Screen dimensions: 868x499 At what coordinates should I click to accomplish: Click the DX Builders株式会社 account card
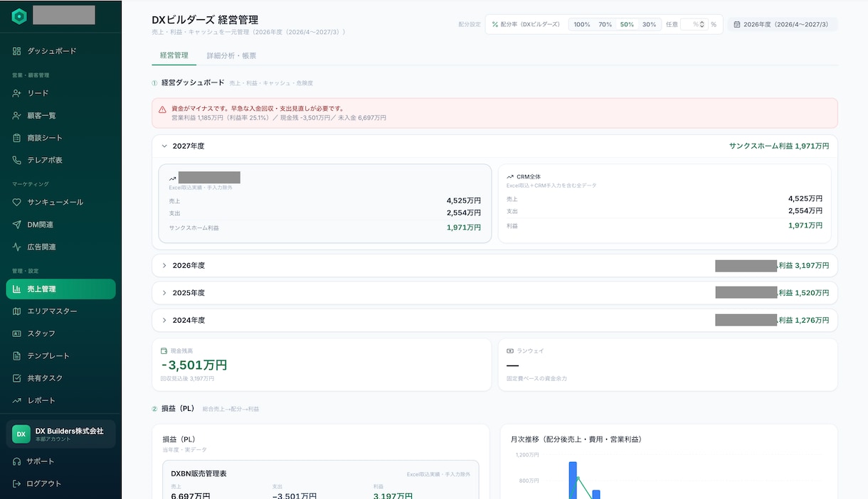(60, 434)
